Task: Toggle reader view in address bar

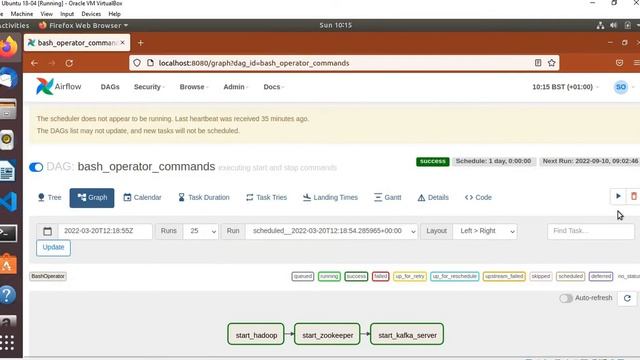Action: [x=538, y=63]
